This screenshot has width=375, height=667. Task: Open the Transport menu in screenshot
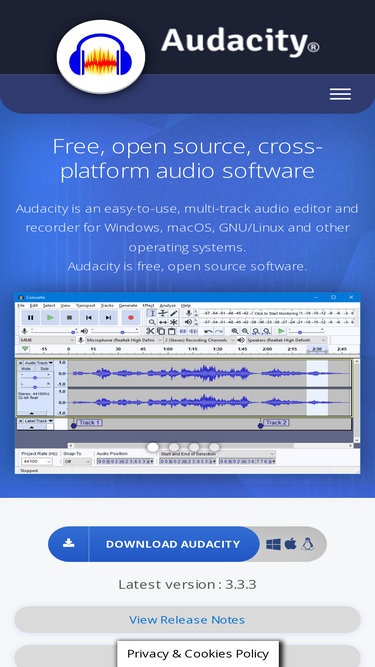85,305
